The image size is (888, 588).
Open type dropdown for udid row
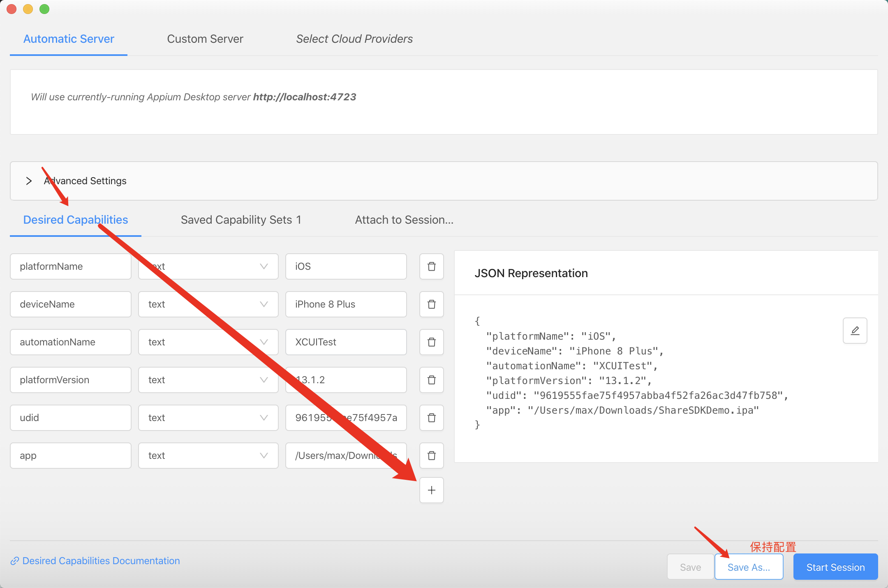[208, 418]
